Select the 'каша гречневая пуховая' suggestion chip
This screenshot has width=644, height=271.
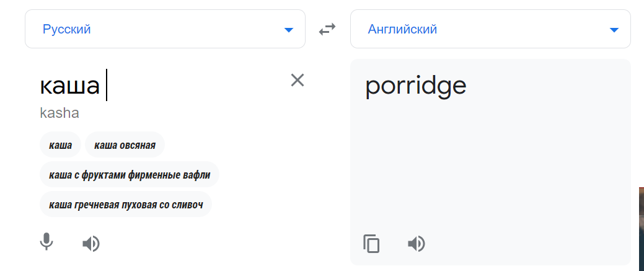click(126, 204)
